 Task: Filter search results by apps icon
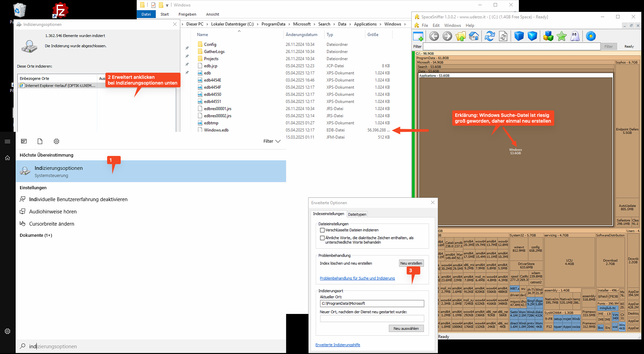click(x=24, y=141)
